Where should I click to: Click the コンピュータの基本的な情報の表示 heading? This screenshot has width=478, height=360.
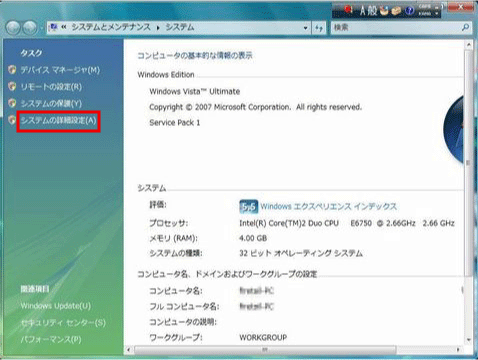[195, 55]
